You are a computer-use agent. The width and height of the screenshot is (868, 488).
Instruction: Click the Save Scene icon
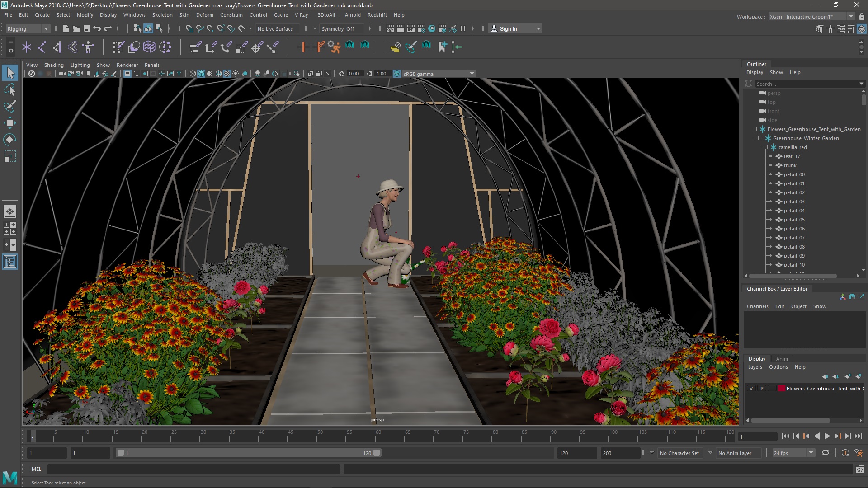pyautogui.click(x=87, y=28)
